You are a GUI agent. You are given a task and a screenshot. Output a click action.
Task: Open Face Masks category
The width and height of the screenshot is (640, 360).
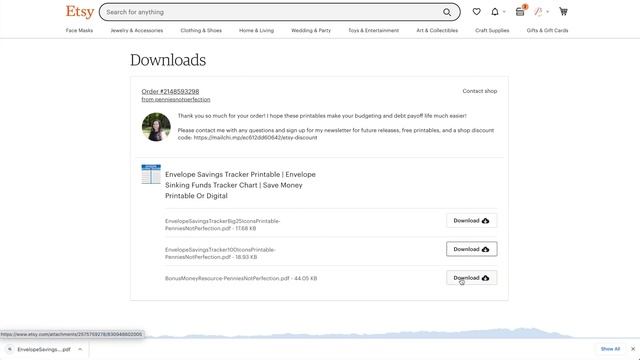click(79, 31)
